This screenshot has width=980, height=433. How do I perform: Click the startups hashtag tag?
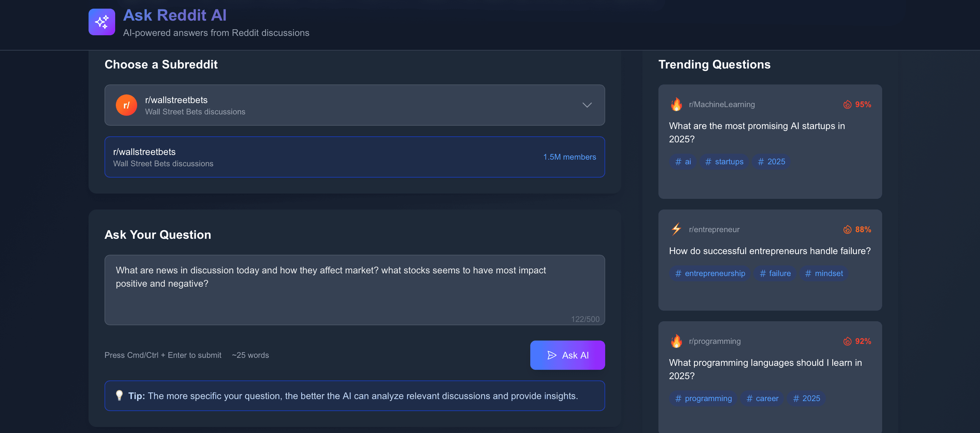pyautogui.click(x=724, y=162)
